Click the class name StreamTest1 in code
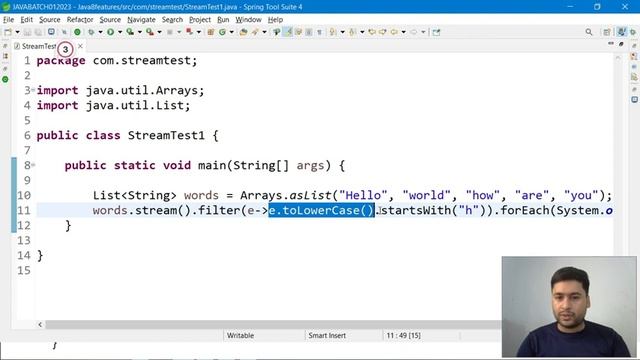The image size is (640, 360). (x=166, y=135)
